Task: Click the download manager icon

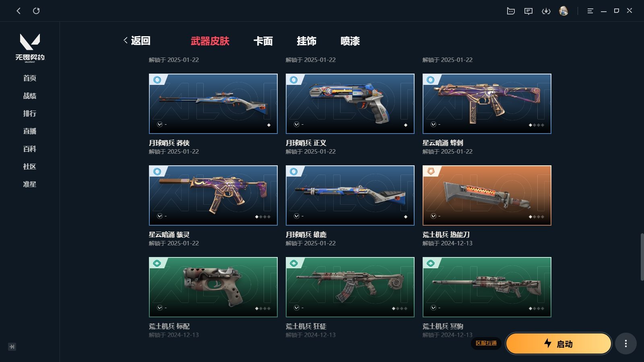Action: (x=546, y=11)
